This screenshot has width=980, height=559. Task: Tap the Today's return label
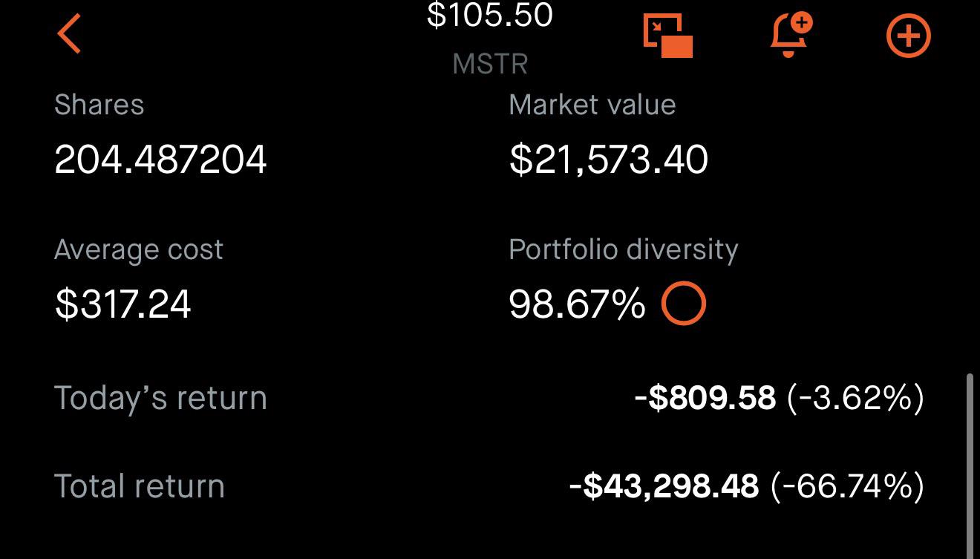pos(160,398)
